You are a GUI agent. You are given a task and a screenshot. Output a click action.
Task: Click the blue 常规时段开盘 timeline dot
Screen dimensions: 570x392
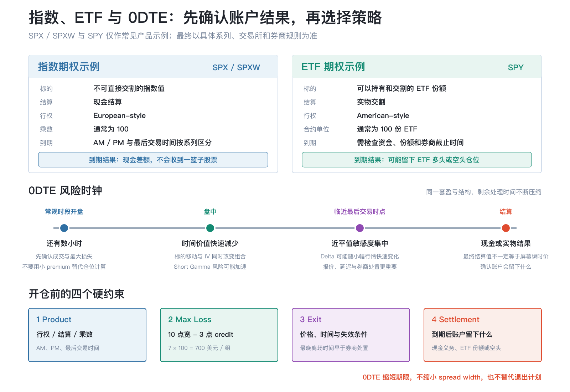[64, 228]
